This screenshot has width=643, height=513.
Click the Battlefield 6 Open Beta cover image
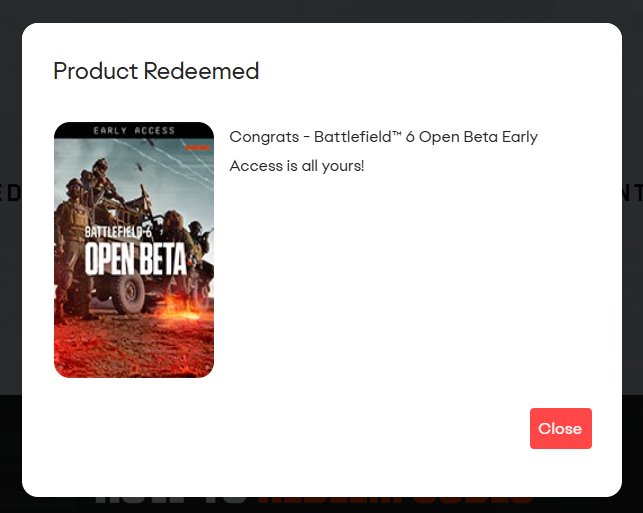(x=134, y=250)
